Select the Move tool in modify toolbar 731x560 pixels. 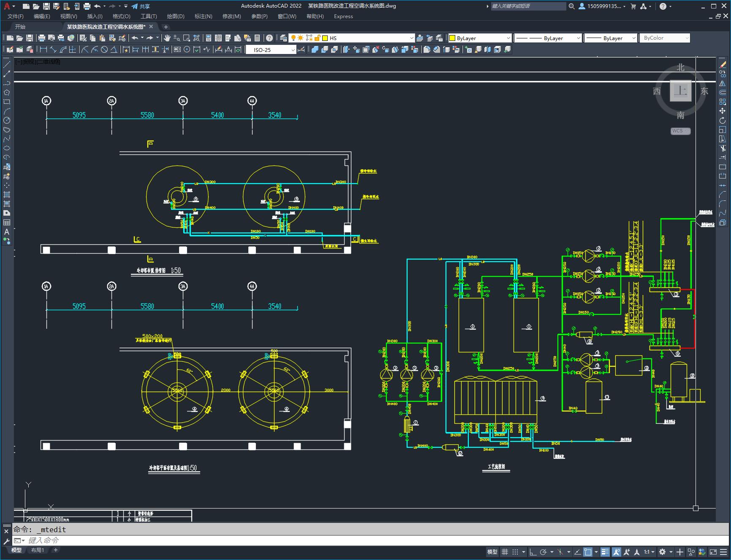pyautogui.click(x=723, y=111)
